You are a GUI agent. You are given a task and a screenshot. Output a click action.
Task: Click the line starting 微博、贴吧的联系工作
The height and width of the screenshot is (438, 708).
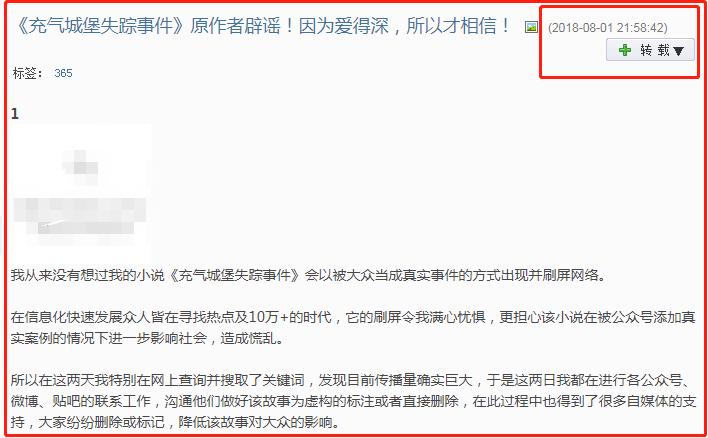(353, 401)
